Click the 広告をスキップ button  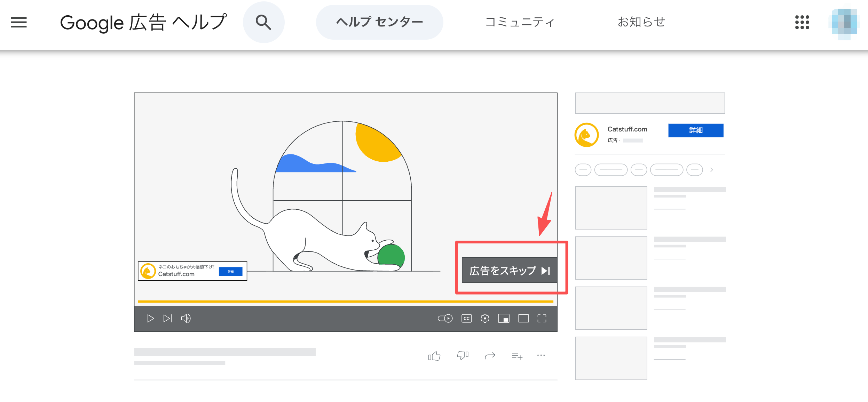pyautogui.click(x=510, y=270)
